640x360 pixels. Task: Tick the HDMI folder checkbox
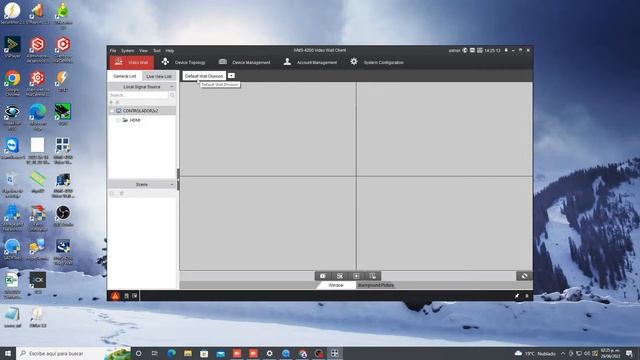[118, 120]
